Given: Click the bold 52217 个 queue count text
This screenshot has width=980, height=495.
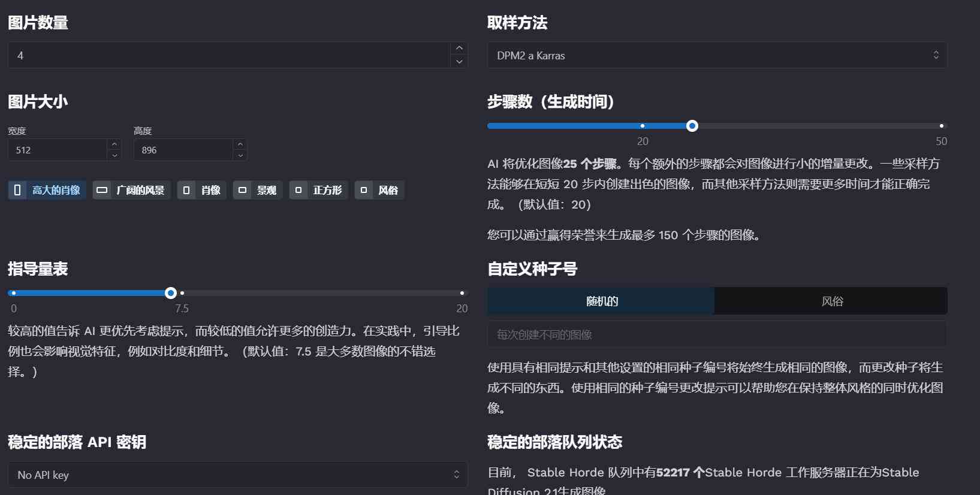Looking at the screenshot, I should click(x=680, y=472).
